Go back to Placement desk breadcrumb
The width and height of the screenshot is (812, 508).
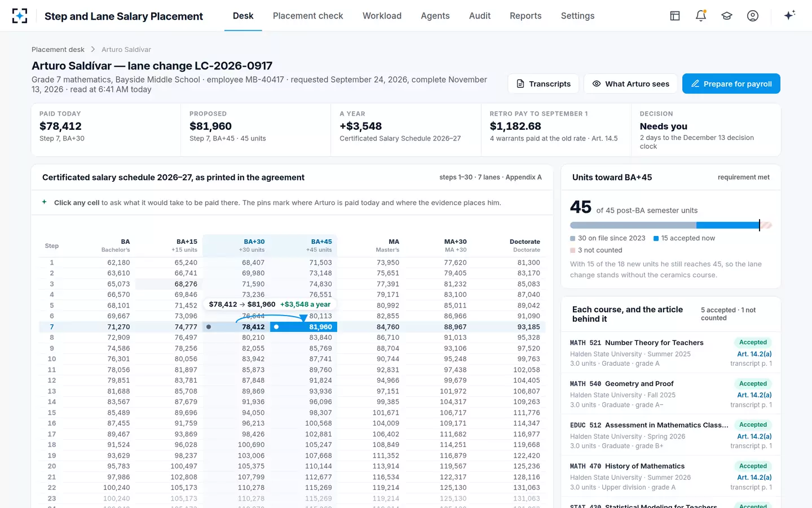(x=58, y=50)
